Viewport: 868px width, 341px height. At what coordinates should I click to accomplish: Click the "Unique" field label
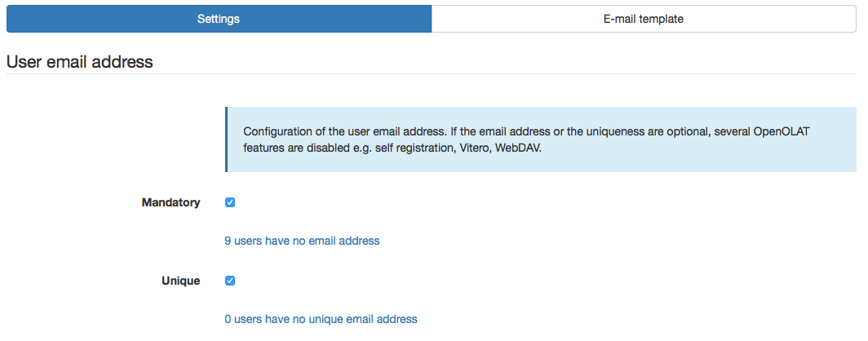[180, 281]
